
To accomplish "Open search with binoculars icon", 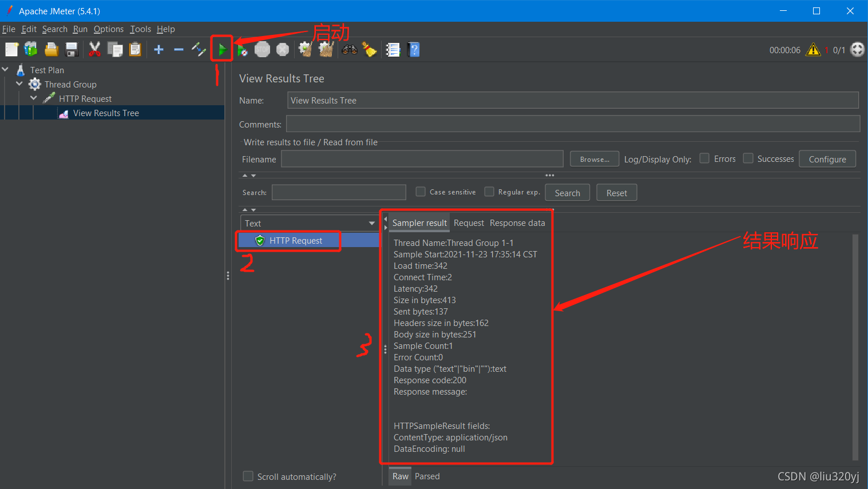I will pos(350,50).
